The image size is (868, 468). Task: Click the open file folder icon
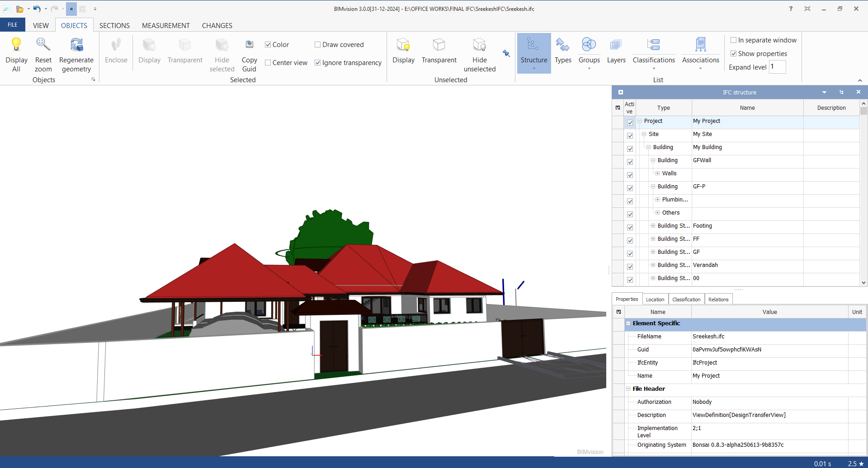(19, 9)
